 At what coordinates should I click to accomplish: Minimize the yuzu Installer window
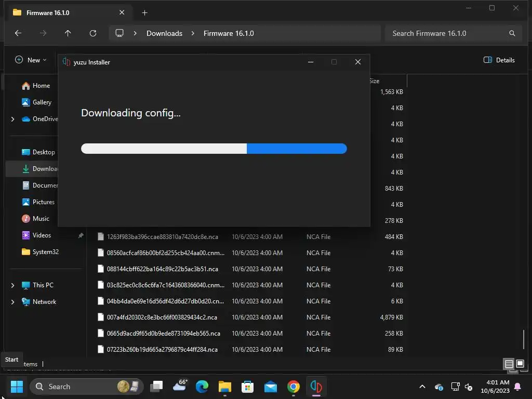tap(311, 62)
